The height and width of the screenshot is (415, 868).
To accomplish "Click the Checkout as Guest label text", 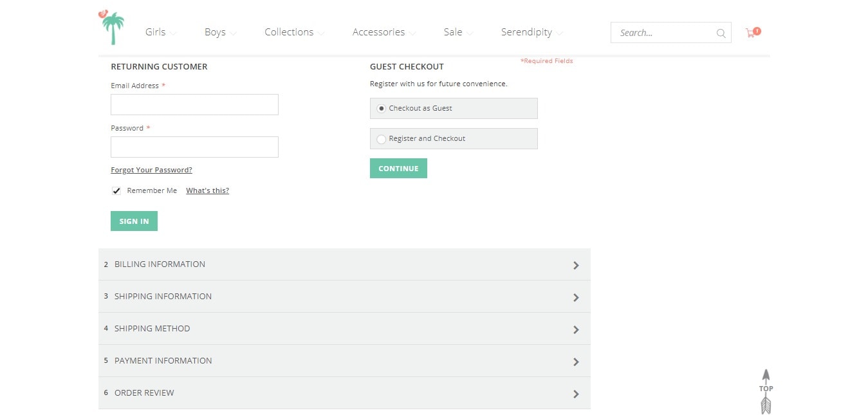I will [x=420, y=108].
